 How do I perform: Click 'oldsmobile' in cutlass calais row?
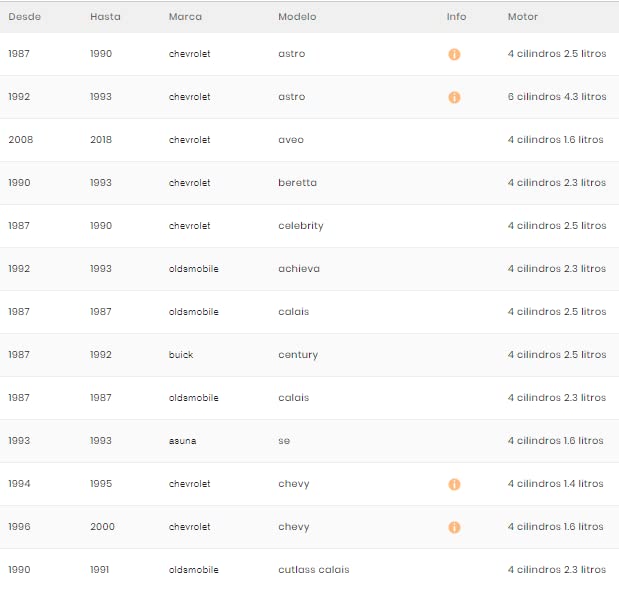coord(193,570)
